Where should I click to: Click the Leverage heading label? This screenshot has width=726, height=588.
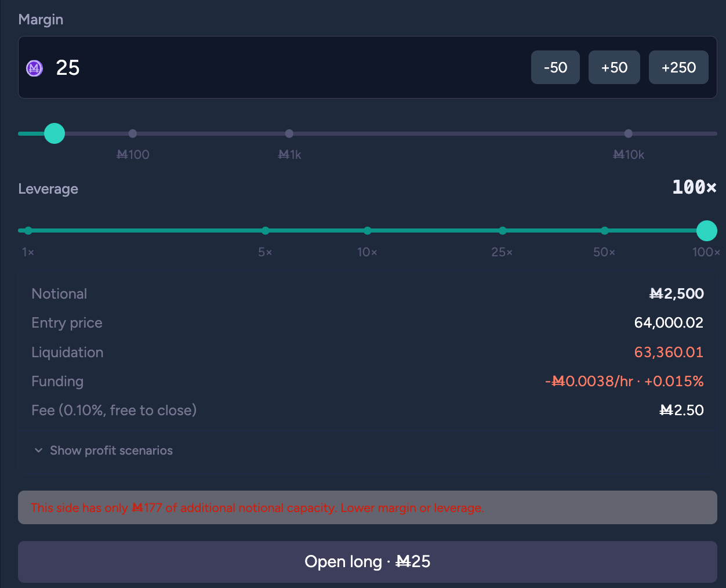pyautogui.click(x=48, y=189)
